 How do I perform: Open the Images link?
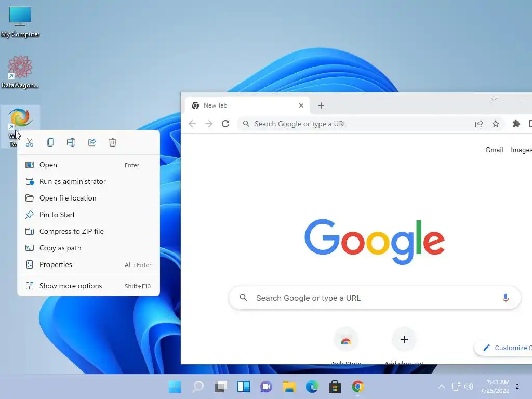point(521,150)
